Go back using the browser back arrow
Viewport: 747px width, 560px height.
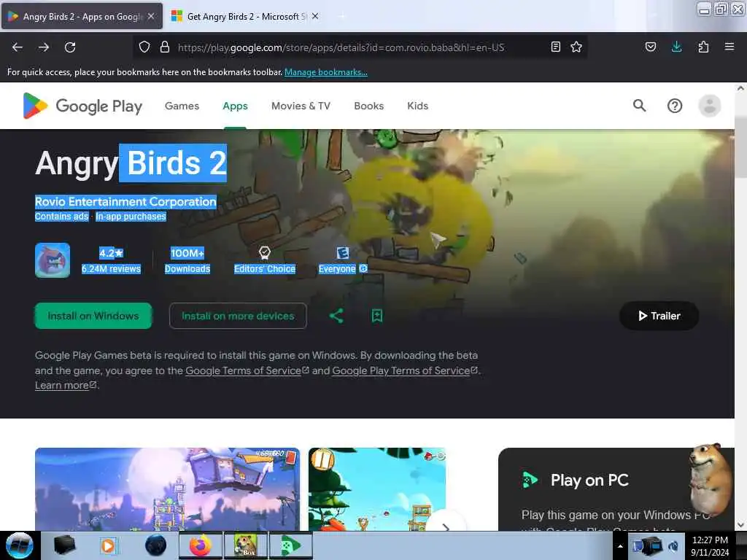tap(18, 47)
